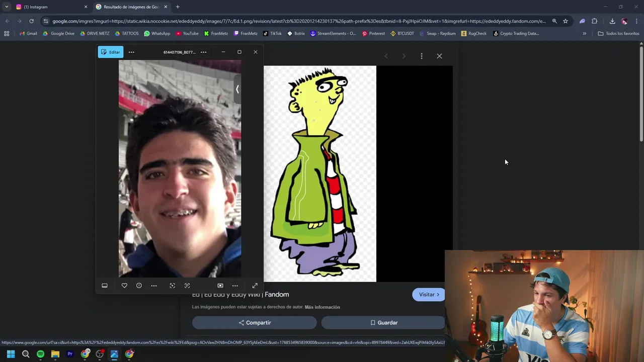Open the Todos los favoritos folder
The width and height of the screenshot is (644, 362).
(618, 34)
